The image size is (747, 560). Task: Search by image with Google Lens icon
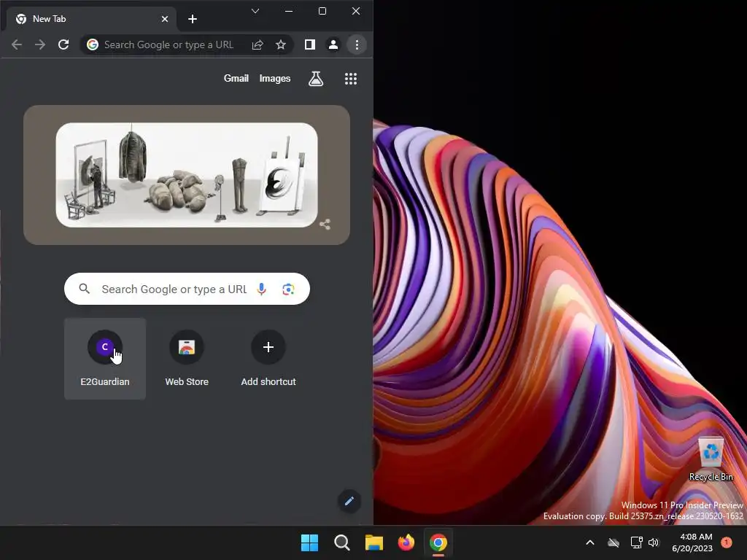[288, 289]
